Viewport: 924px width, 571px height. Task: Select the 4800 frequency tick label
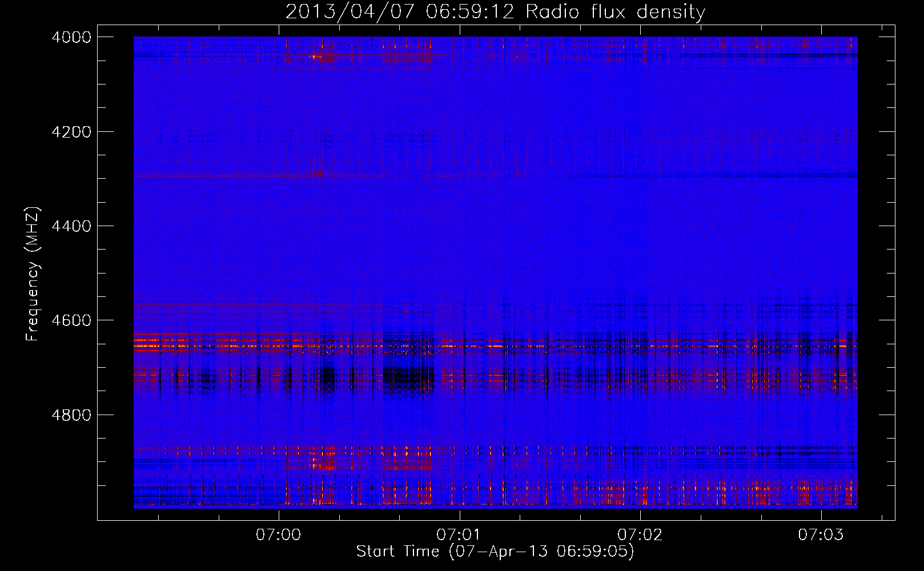coord(71,415)
